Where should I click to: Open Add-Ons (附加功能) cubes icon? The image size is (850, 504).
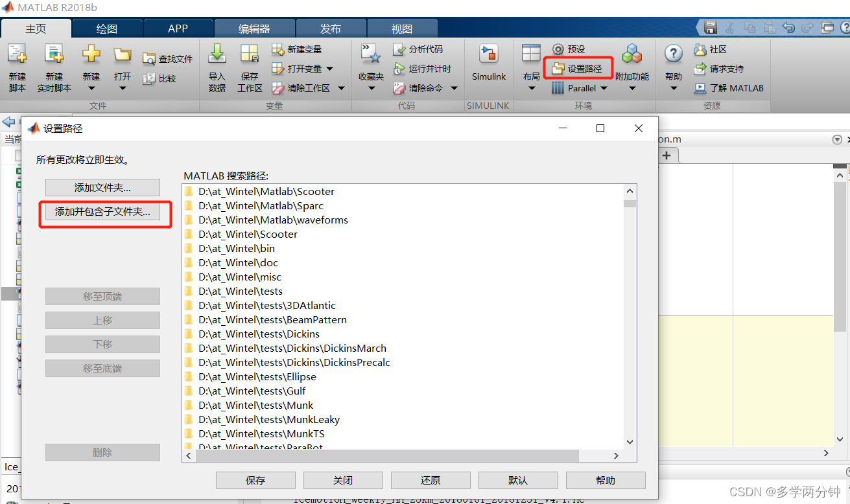(632, 54)
